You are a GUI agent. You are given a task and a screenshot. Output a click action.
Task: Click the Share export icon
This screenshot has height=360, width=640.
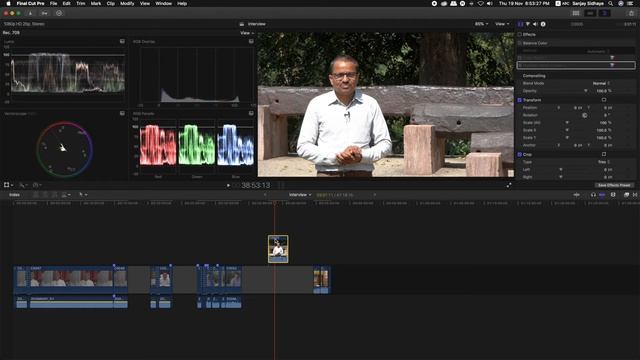pos(631,13)
